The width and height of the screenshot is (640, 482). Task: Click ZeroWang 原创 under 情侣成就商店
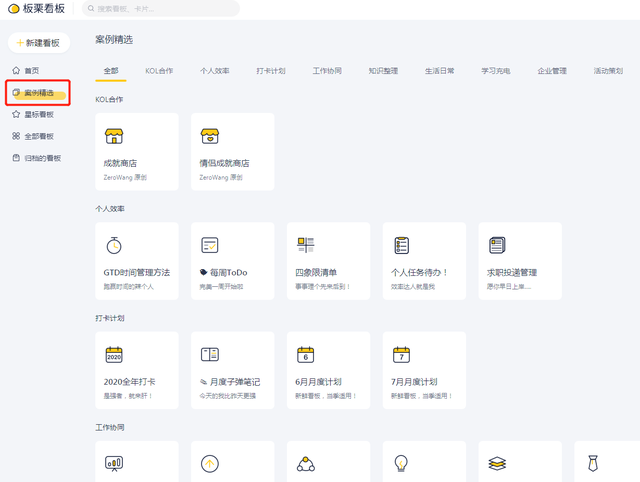pyautogui.click(x=221, y=178)
